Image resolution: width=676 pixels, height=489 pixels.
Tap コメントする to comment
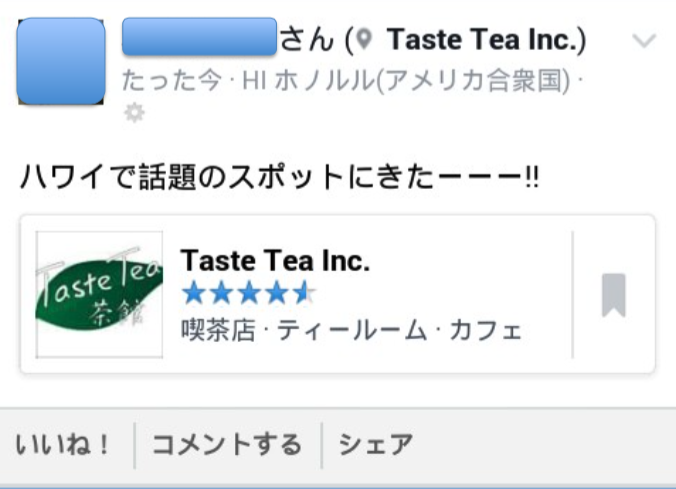(227, 445)
